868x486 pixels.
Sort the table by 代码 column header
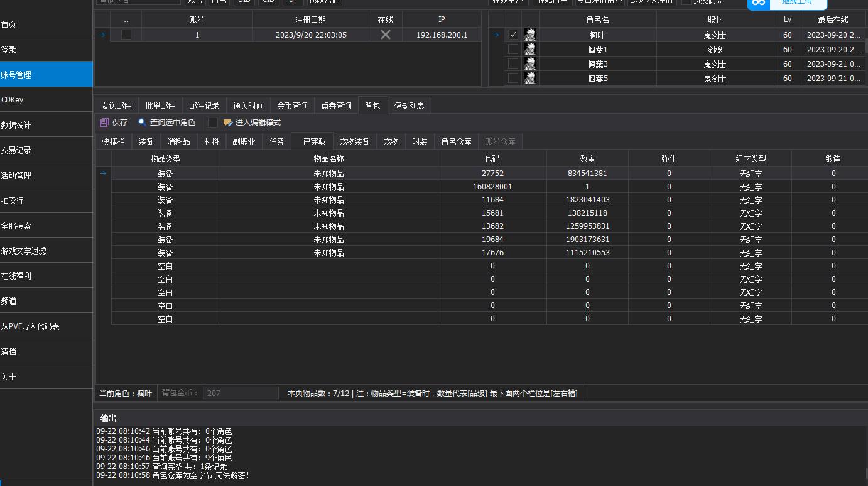tap(492, 158)
